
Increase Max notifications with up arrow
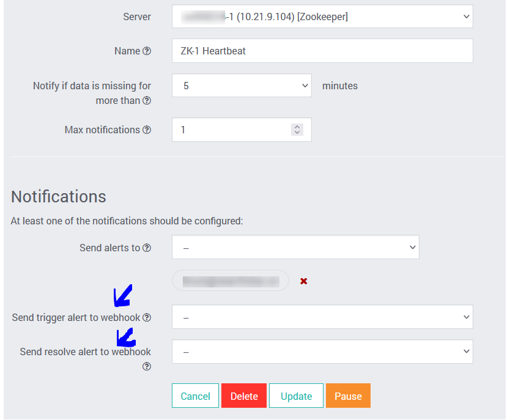297,127
